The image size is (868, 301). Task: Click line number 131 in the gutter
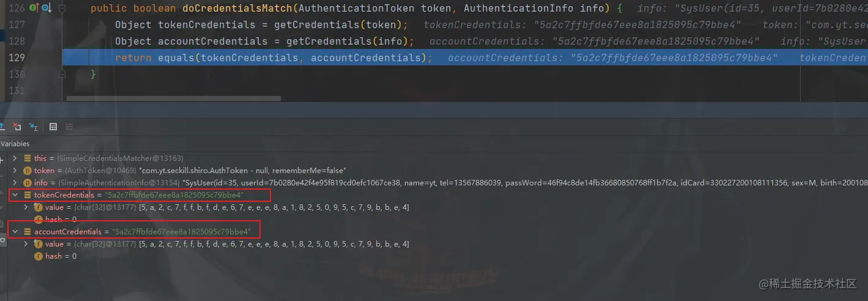click(18, 91)
